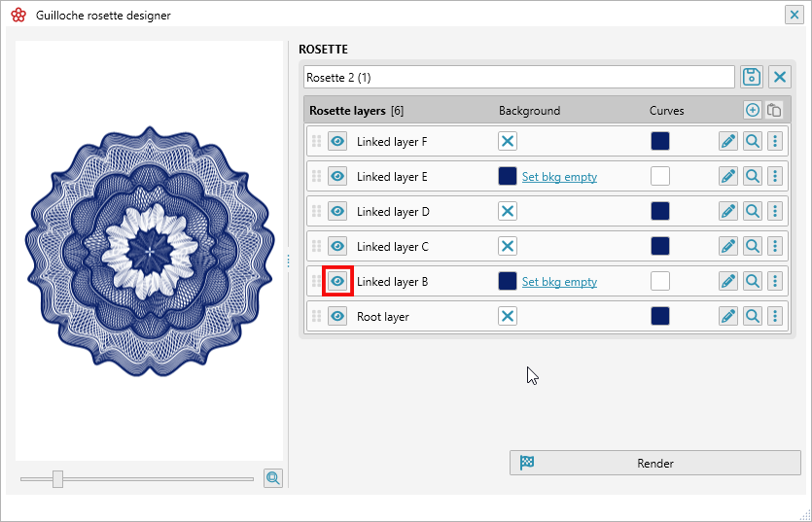Screen dimensions: 812x522
Task: Zoom to Linked layer E with magnifier
Action: click(x=753, y=176)
